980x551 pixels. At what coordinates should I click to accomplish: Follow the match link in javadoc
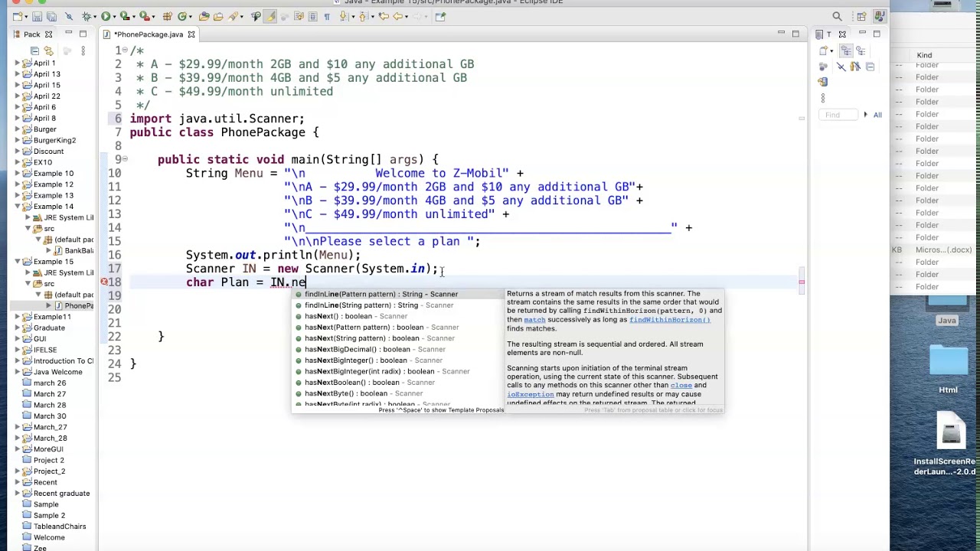click(534, 320)
